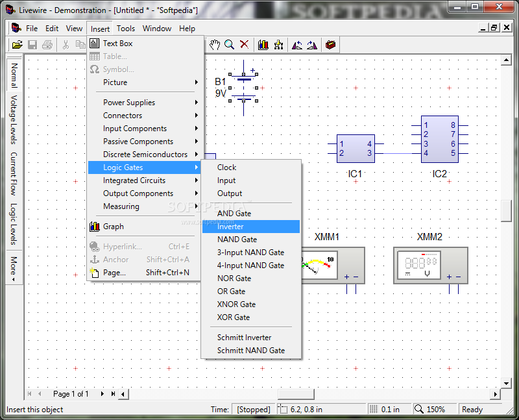Open the Edit menu
Screen dimensions: 519x420
tap(52, 29)
